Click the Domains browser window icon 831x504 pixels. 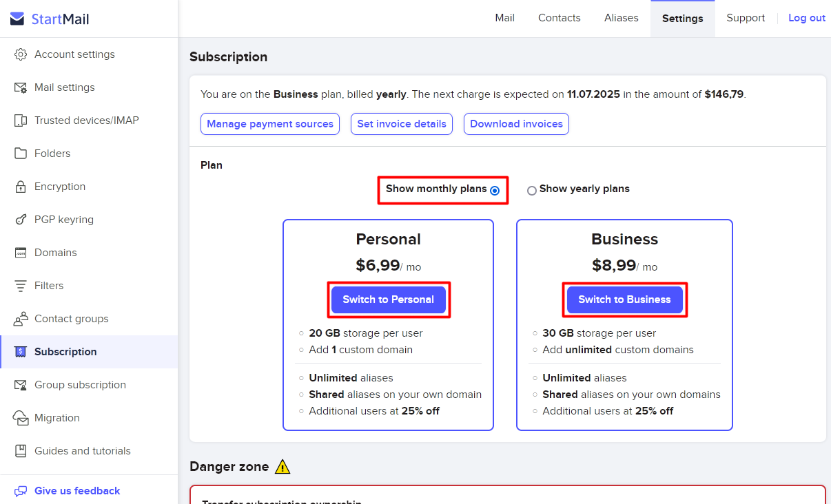21,253
